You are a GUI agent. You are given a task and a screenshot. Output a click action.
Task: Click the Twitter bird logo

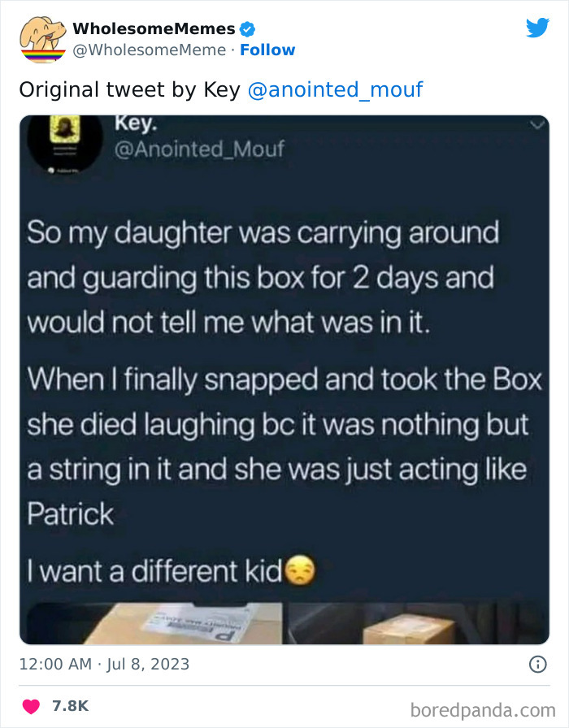point(538,27)
